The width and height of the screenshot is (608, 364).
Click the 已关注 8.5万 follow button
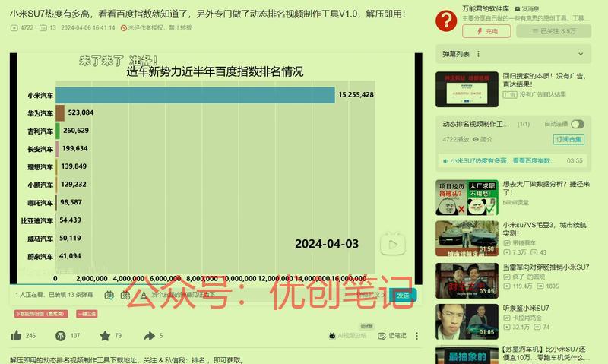click(x=554, y=31)
